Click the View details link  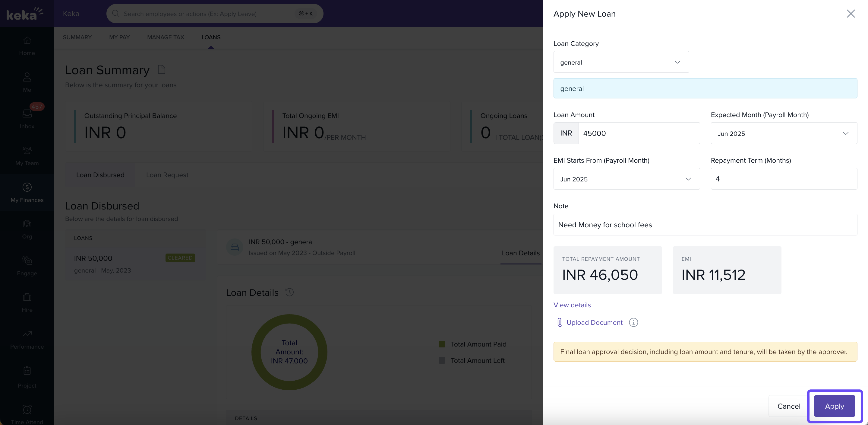click(x=572, y=305)
